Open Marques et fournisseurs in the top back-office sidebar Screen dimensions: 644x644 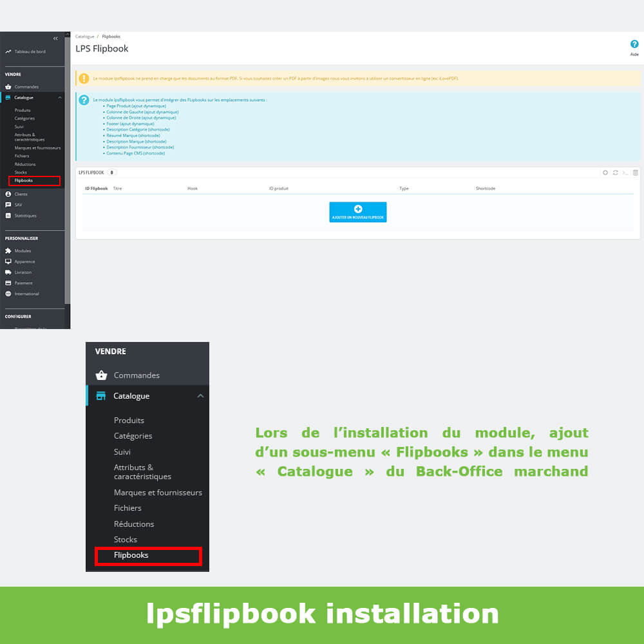click(x=37, y=148)
